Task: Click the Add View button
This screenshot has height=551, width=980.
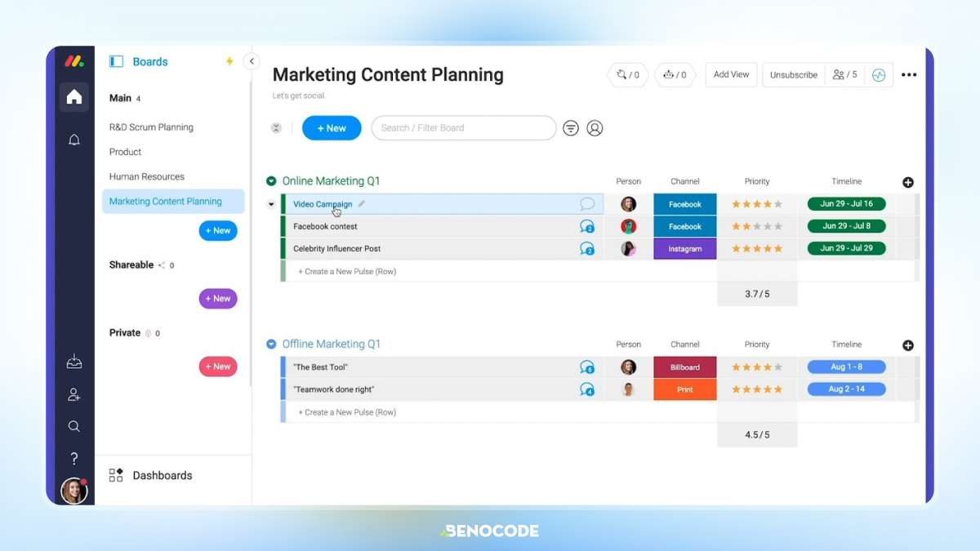Action: tap(731, 74)
